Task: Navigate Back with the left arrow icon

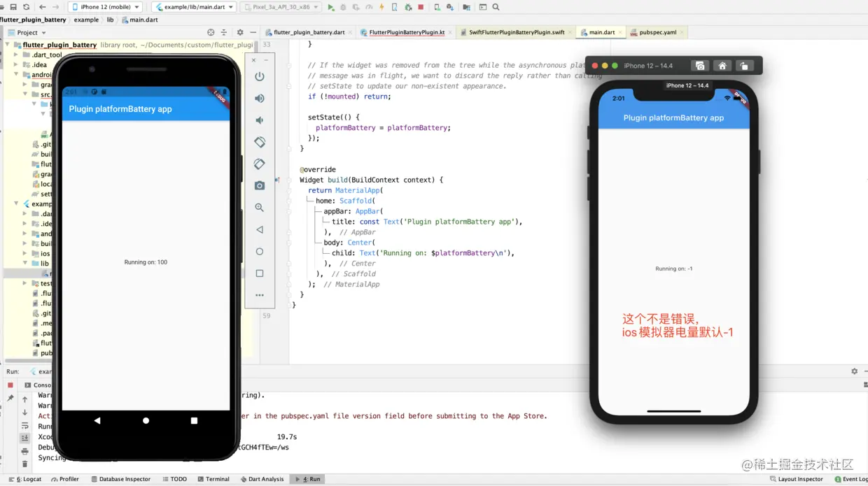Action: point(43,7)
